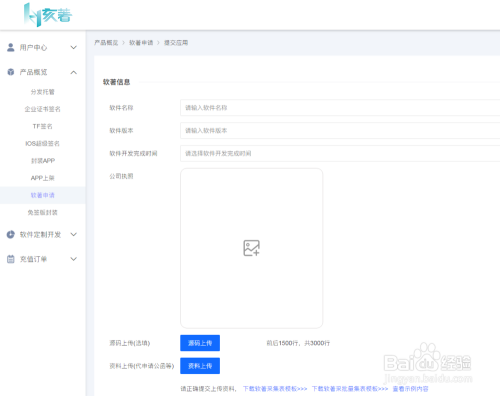The height and width of the screenshot is (396, 500).
Task: Expand the 软件定制开发 chevron
Action: click(74, 234)
